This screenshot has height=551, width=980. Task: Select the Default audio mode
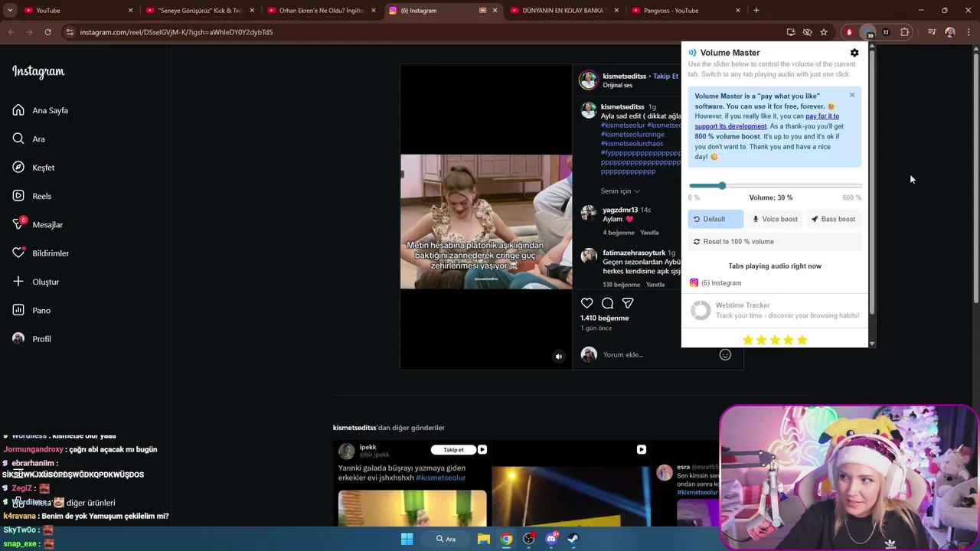pyautogui.click(x=715, y=219)
